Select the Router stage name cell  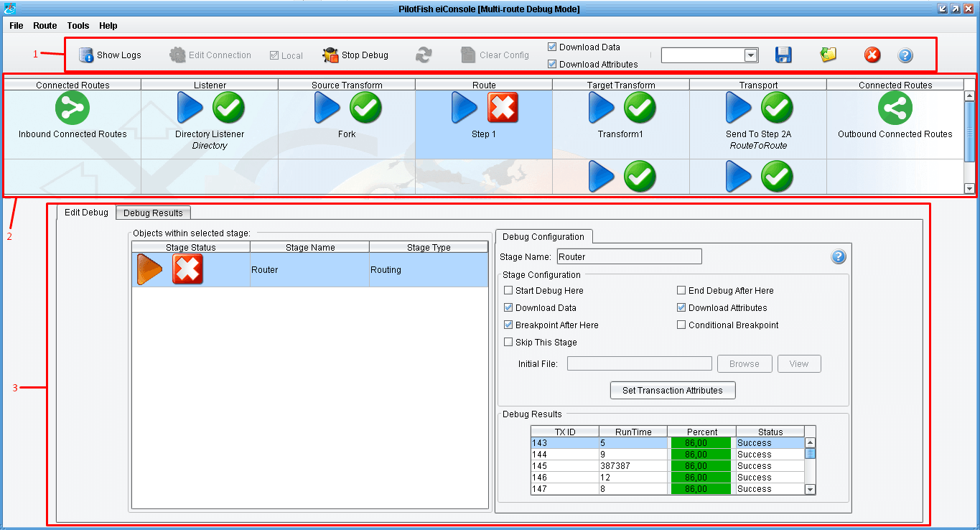309,270
